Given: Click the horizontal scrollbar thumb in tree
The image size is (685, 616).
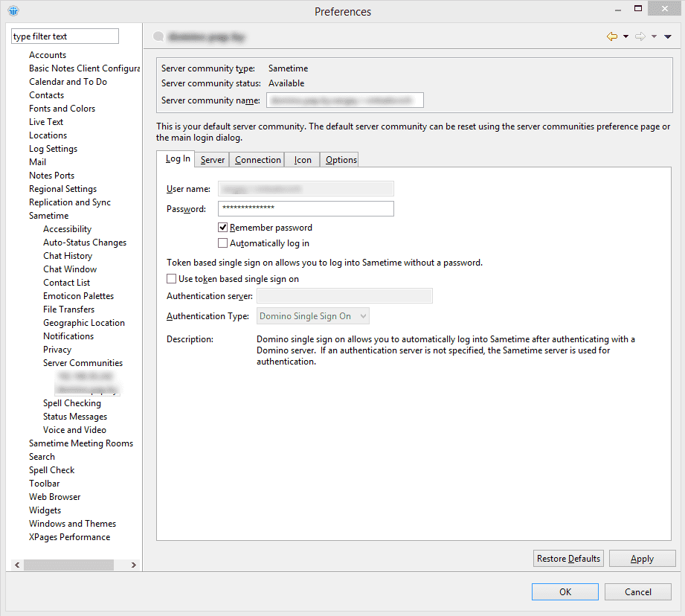Looking at the screenshot, I should click(68, 565).
